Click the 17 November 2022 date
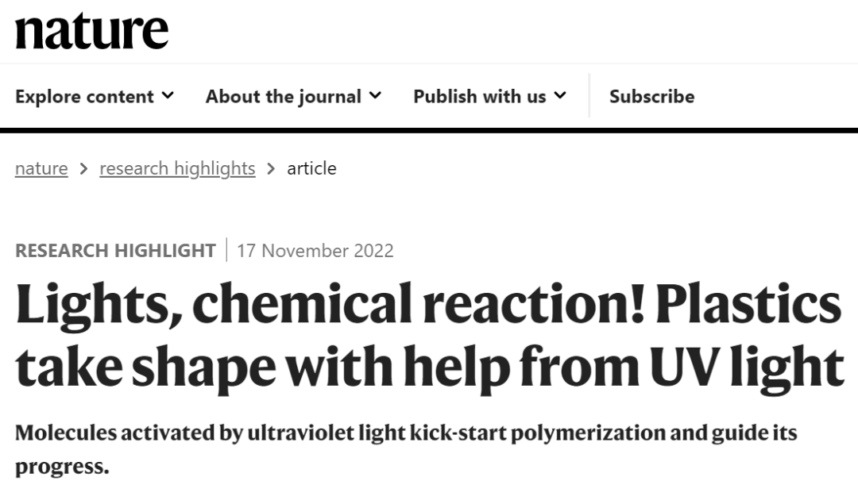 315,250
